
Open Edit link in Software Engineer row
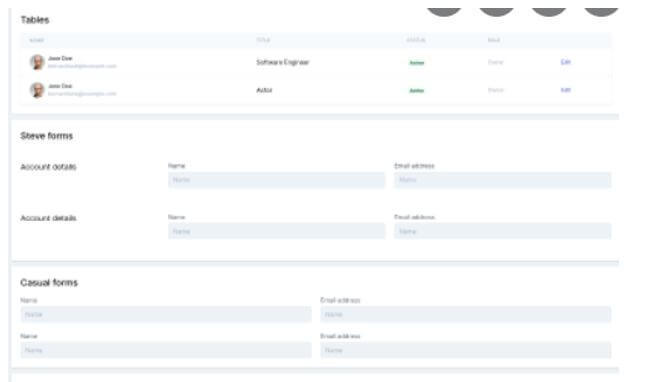[565, 62]
